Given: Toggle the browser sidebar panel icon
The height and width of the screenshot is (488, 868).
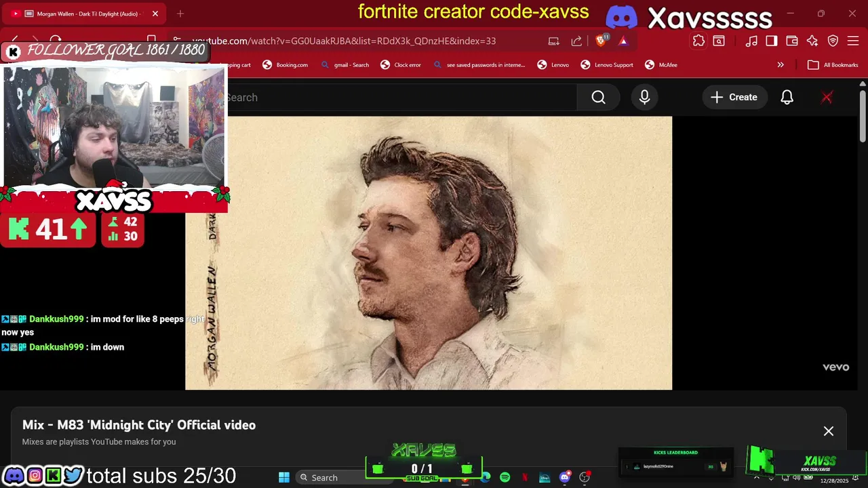Looking at the screenshot, I should coord(772,41).
